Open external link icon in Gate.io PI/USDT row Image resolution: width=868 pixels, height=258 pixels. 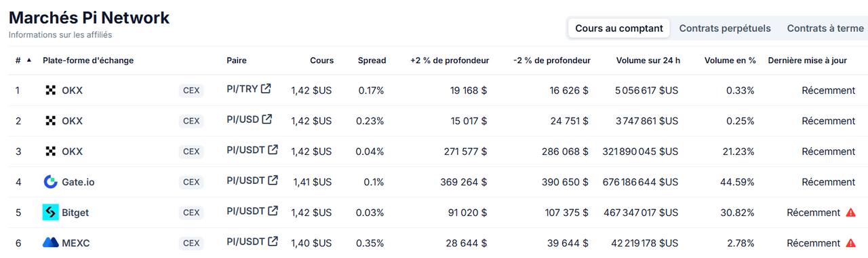point(273,180)
